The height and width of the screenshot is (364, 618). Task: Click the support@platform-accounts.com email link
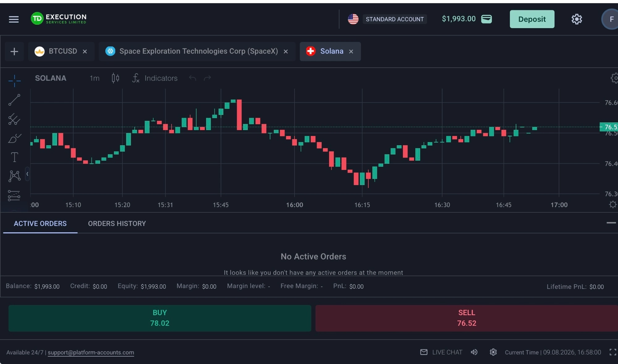91,352
